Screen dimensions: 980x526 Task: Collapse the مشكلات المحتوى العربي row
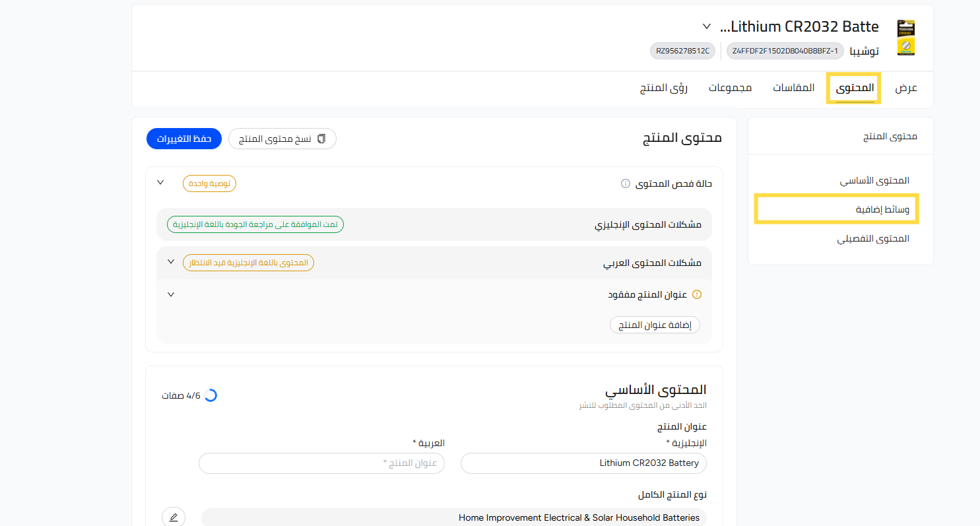[171, 262]
